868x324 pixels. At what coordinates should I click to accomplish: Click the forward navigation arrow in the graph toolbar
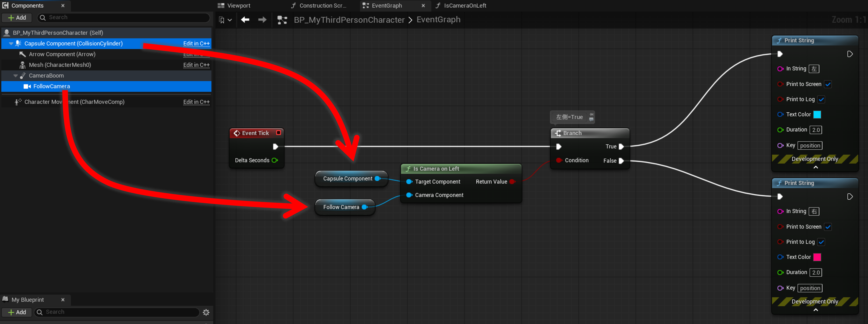tap(262, 20)
